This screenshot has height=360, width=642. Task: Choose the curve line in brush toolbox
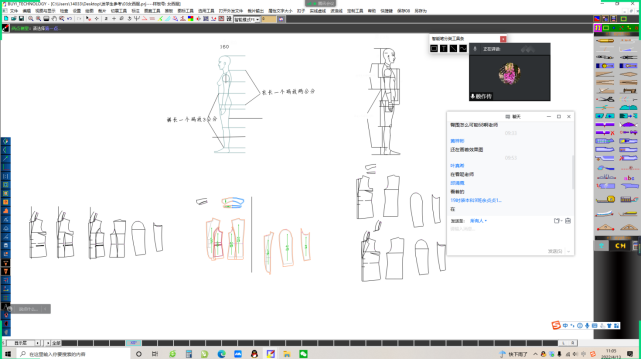click(463, 49)
